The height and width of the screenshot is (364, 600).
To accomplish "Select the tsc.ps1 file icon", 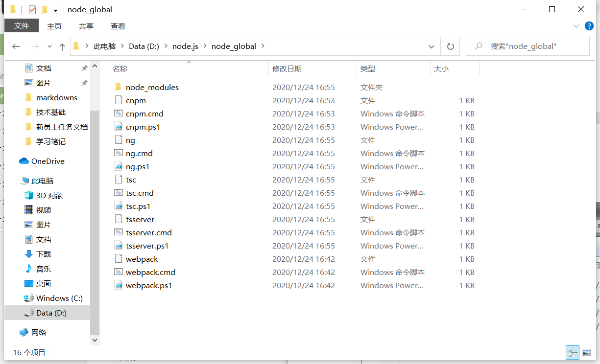I will [118, 206].
